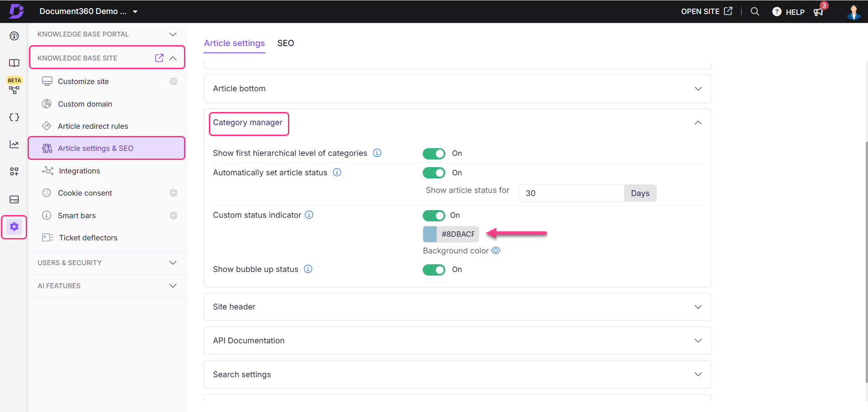Click info icon for hierarchical level setting
Viewport: 868px width, 412px height.
[377, 153]
